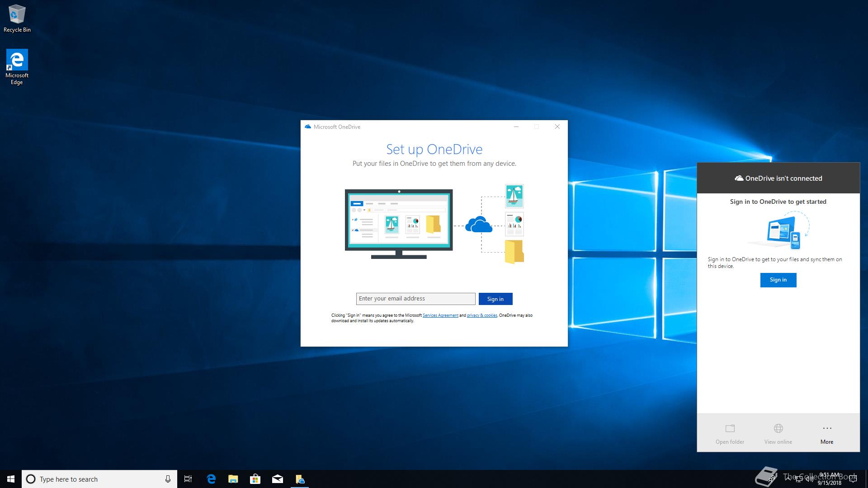Open privacy & cookies link
This screenshot has width=868, height=488.
coord(482,315)
